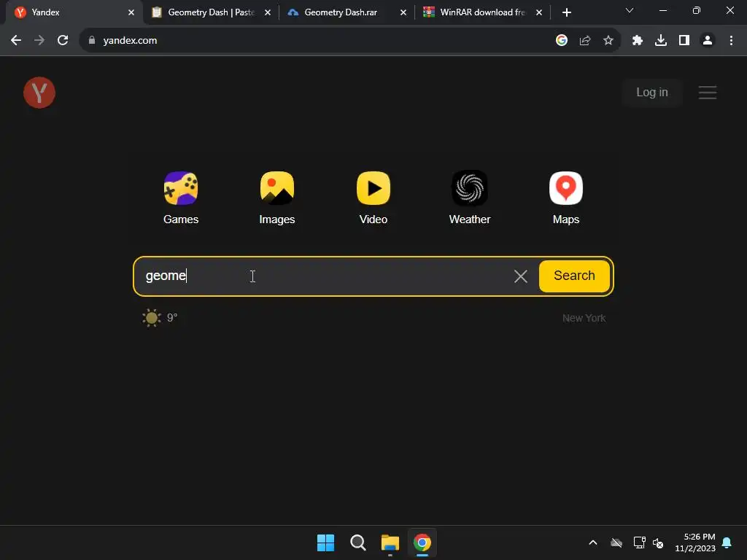Close the Yandex tab
The height and width of the screenshot is (560, 747).
[131, 12]
